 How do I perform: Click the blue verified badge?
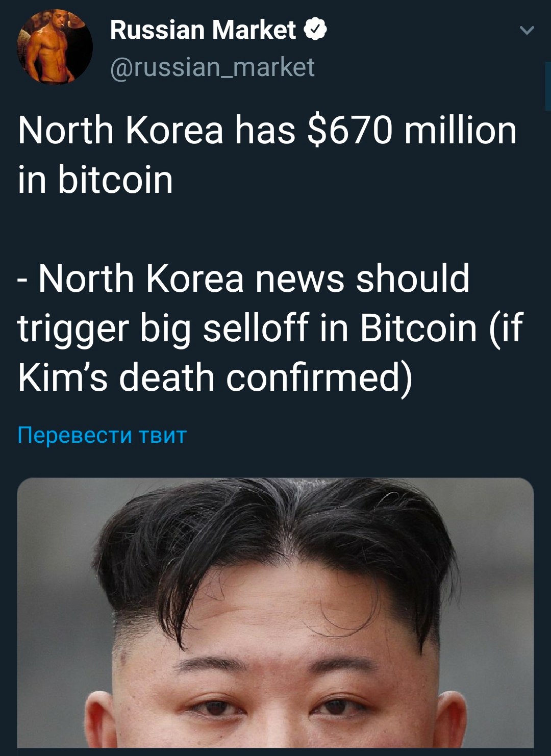click(x=316, y=29)
